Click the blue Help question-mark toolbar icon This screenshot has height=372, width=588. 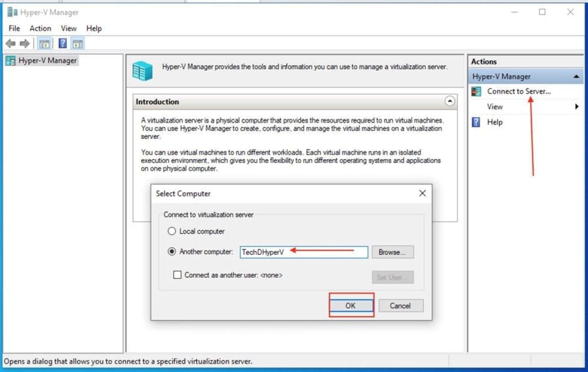tap(62, 43)
